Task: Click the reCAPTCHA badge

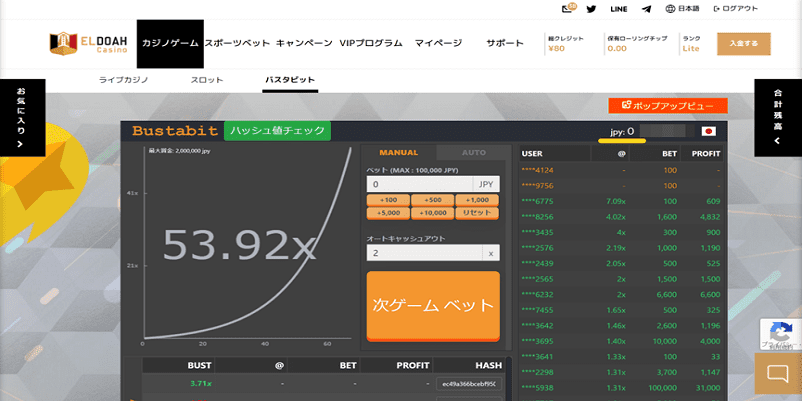Action: [781, 335]
